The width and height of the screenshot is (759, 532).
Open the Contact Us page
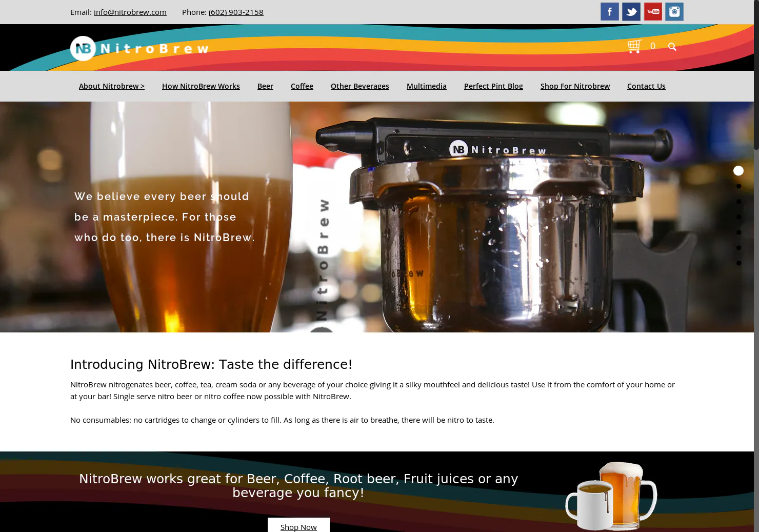tap(646, 86)
